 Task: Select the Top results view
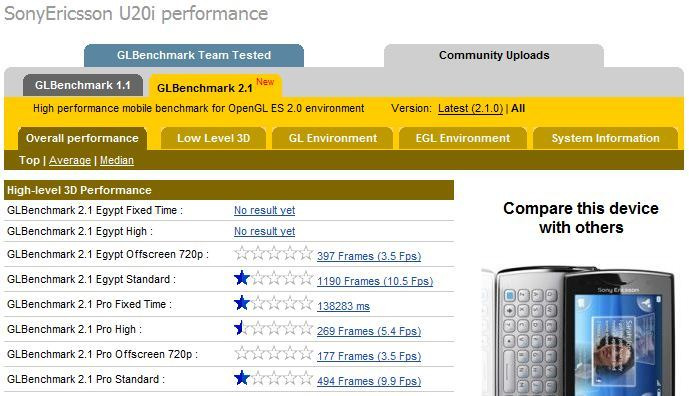[29, 160]
